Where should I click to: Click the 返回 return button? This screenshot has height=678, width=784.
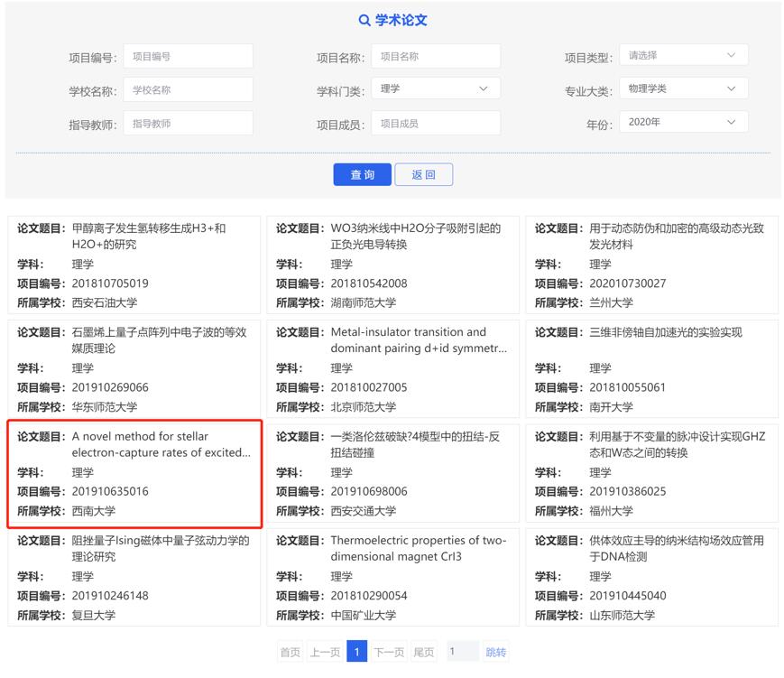tap(423, 174)
